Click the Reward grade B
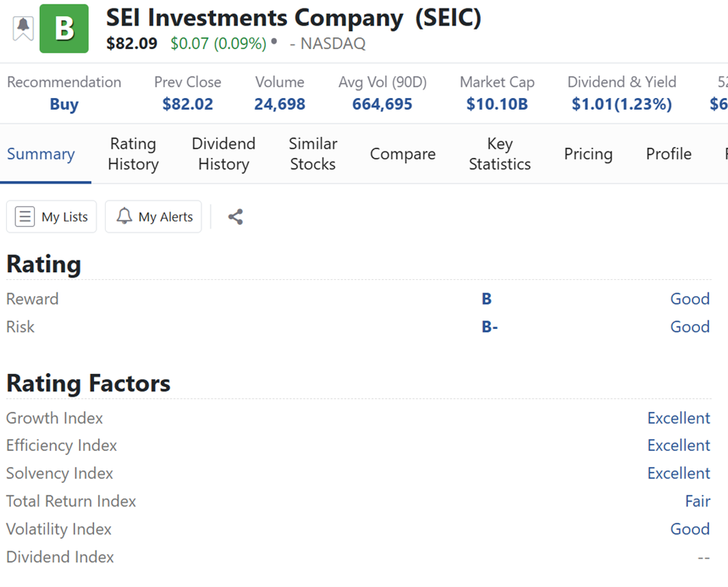Viewport: 728px width, 587px height. [x=486, y=299]
